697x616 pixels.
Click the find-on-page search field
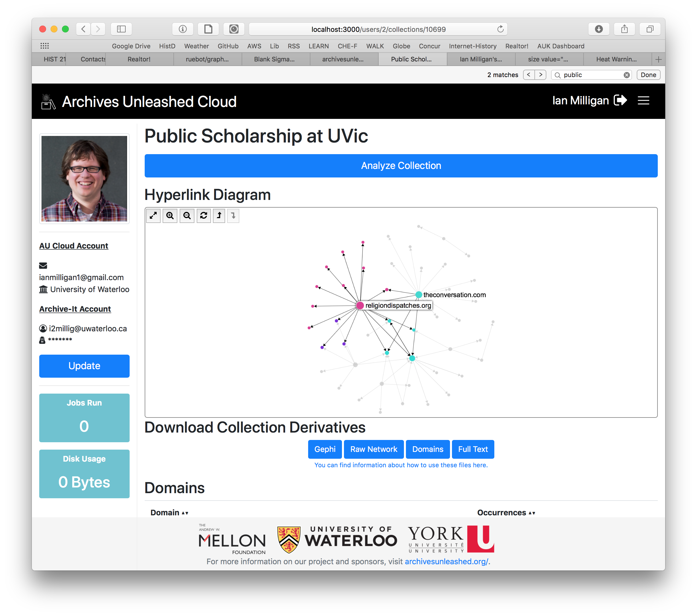point(592,75)
